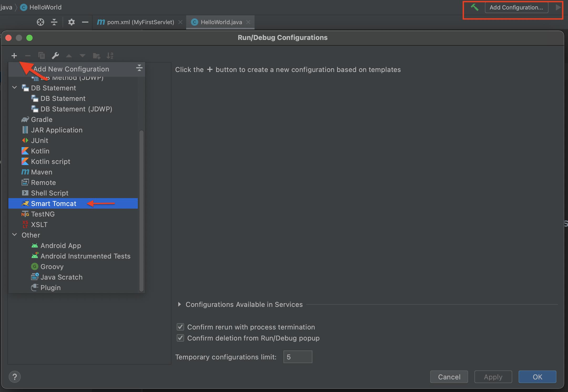Select JUnit configuration type
The width and height of the screenshot is (568, 392).
(x=73, y=141)
